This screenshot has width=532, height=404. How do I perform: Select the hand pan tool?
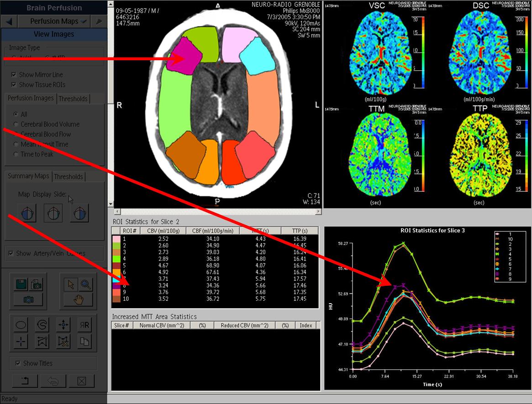click(x=79, y=299)
